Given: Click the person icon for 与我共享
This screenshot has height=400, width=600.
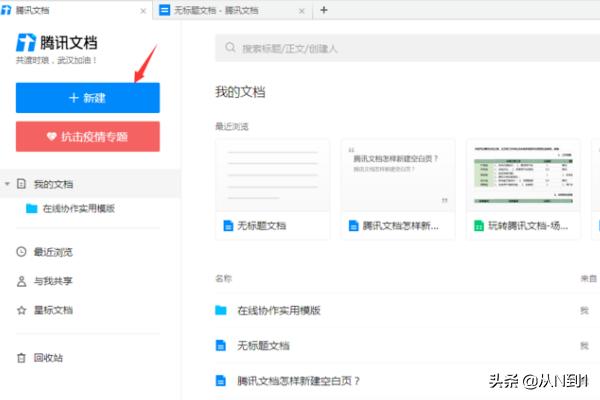Looking at the screenshot, I should tap(21, 281).
